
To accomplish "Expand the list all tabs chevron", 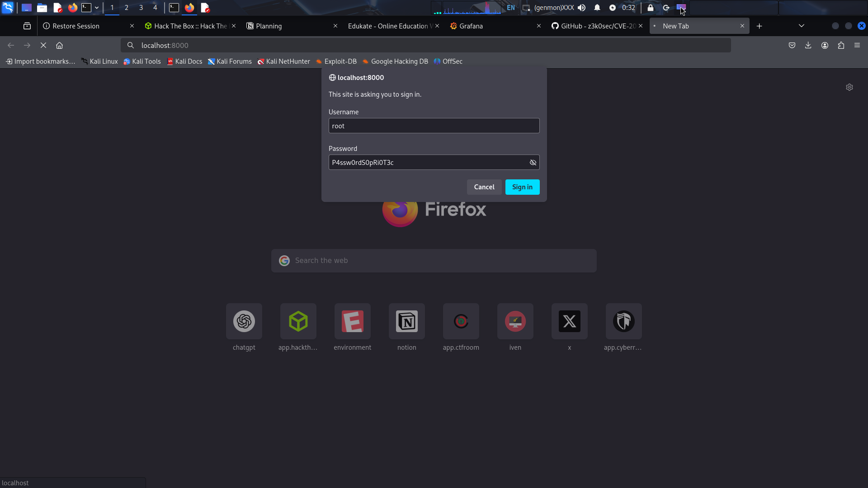I will click(x=801, y=26).
